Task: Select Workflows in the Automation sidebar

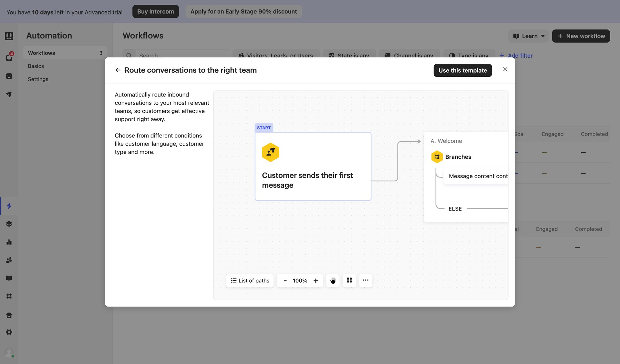Action: point(41,53)
